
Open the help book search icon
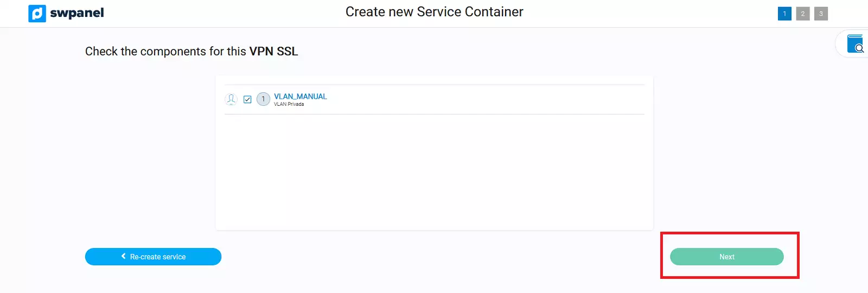coord(855,44)
